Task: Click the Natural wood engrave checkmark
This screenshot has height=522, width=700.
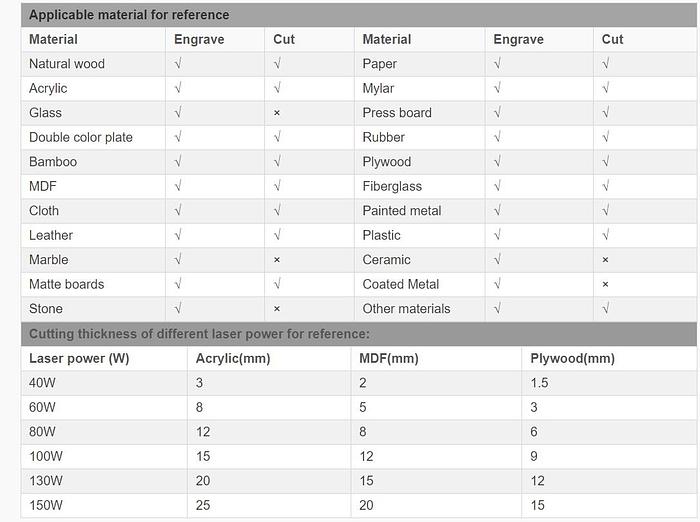Action: click(178, 64)
